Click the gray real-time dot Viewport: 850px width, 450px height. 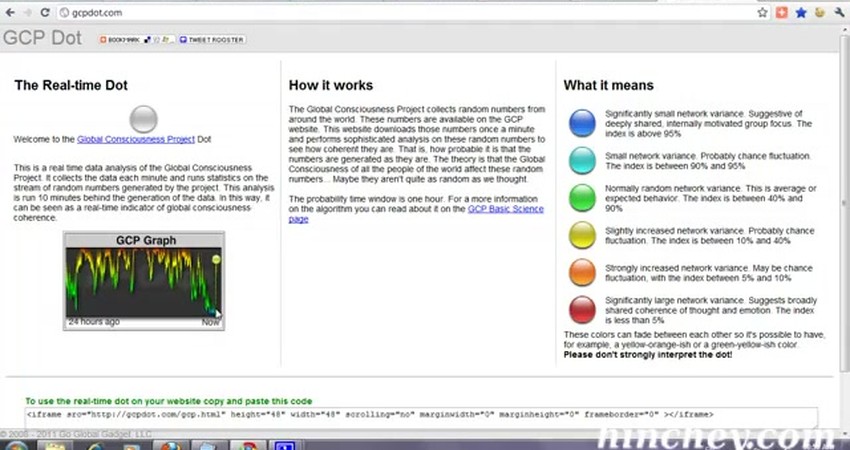[144, 119]
